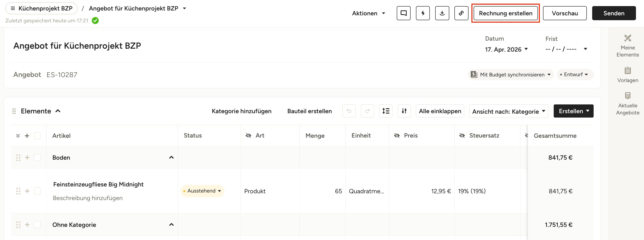Edit the price 12,95 €
This screenshot has width=644, height=240.
[441, 191]
